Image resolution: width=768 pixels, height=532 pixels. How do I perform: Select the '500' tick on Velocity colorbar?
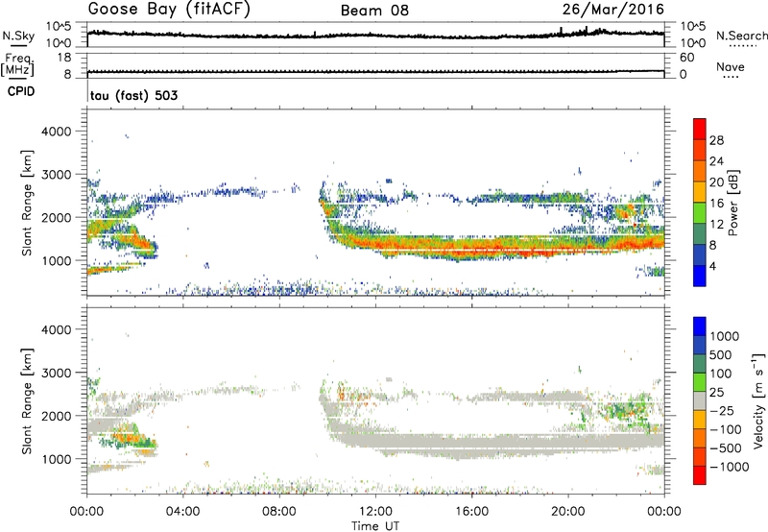coord(721,354)
